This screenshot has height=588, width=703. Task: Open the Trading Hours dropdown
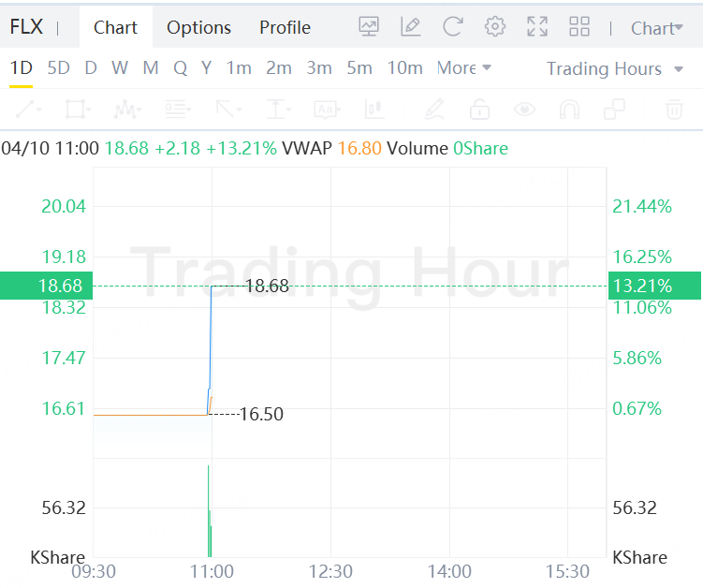click(615, 69)
